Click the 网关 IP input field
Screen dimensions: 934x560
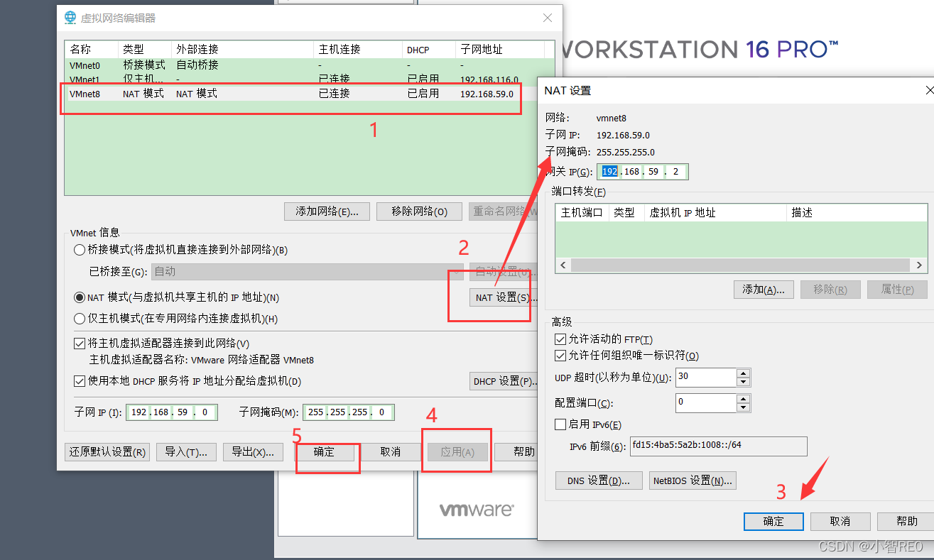click(642, 172)
